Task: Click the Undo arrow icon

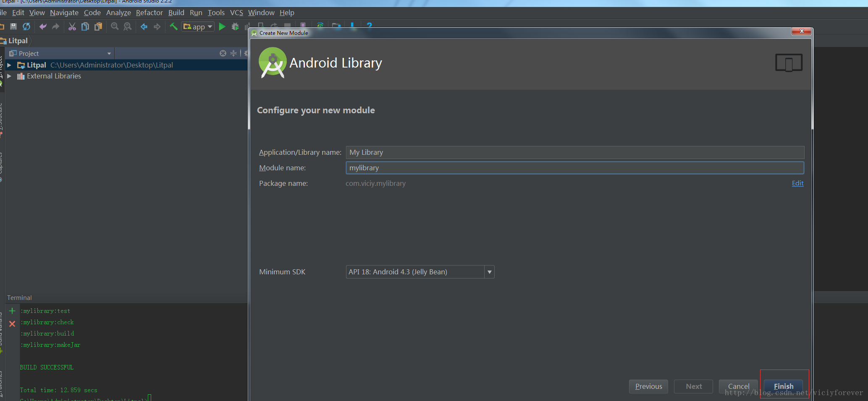Action: click(x=43, y=26)
